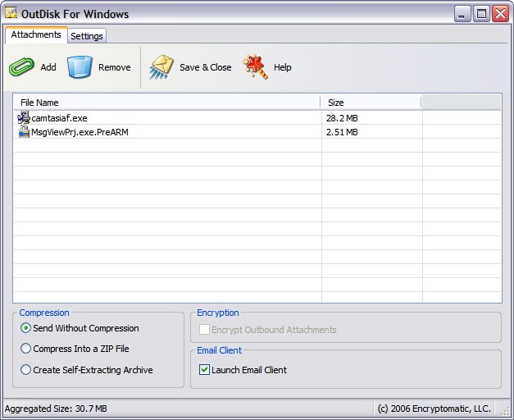514x420 pixels.
Task: Click the green paperclip Add icon
Action: 21,67
